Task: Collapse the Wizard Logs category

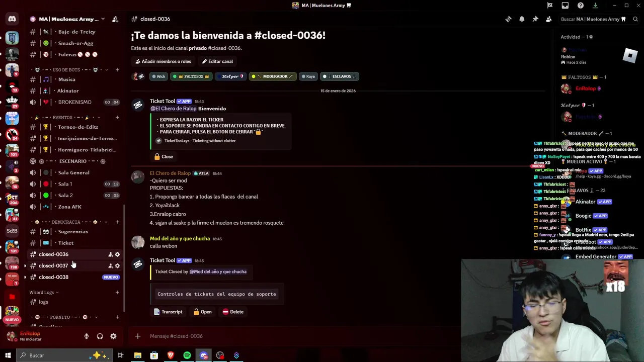Action: click(44, 293)
